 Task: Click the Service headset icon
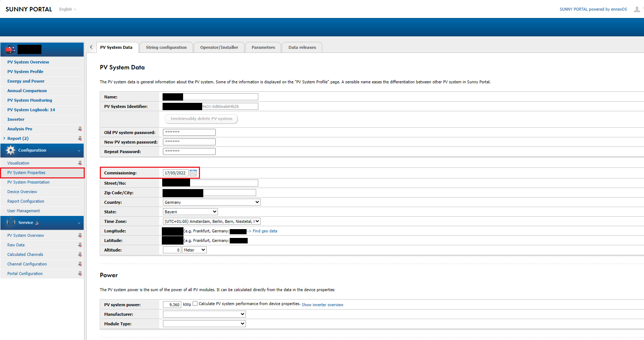point(11,223)
